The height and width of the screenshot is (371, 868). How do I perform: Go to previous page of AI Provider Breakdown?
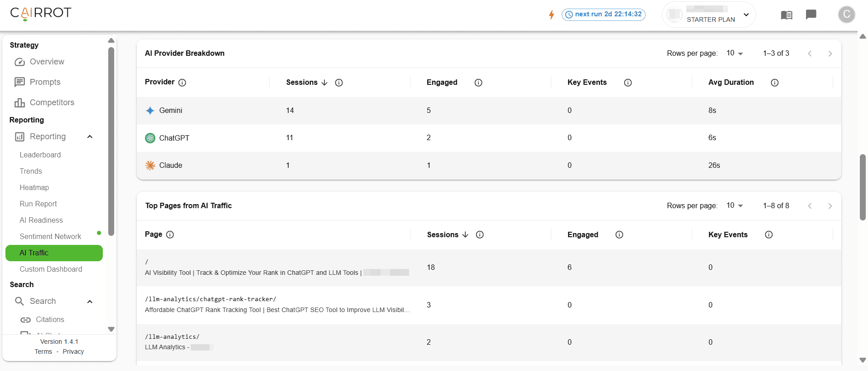click(x=810, y=54)
